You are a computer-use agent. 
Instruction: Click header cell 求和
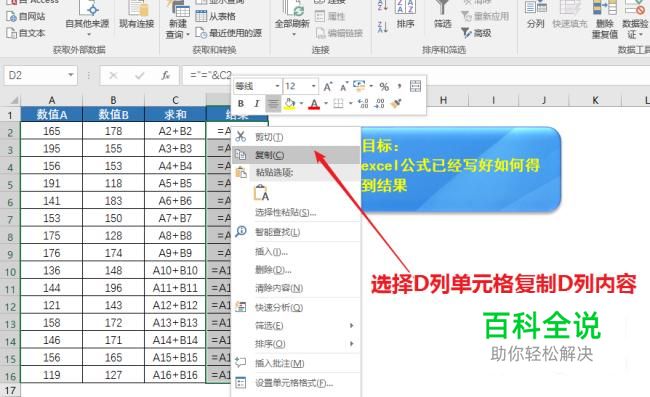(175, 114)
